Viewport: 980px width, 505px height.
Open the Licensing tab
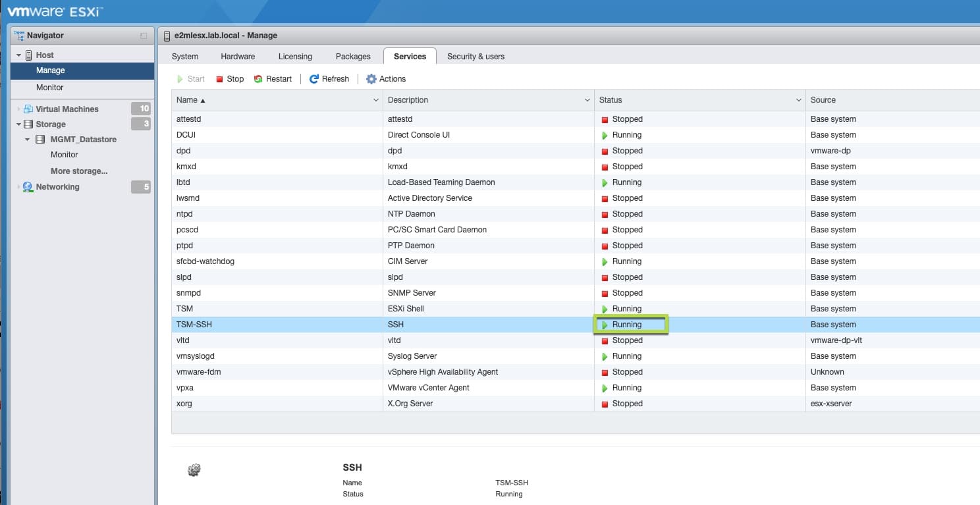pos(295,57)
